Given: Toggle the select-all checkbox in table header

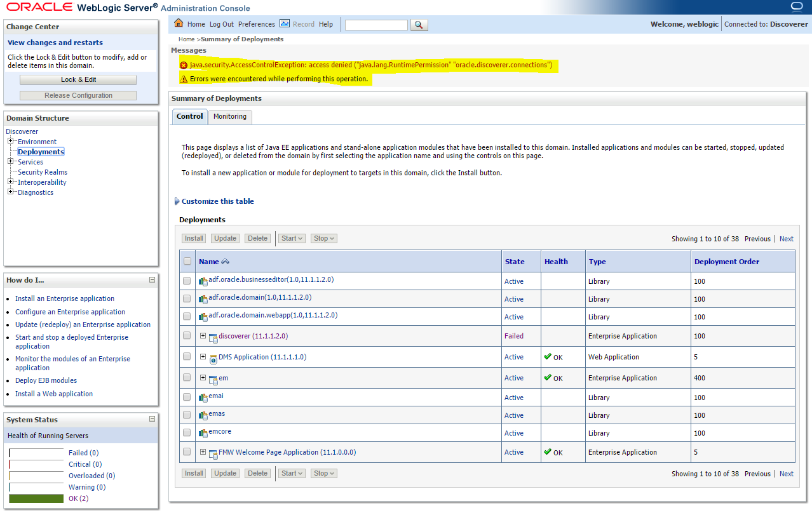Looking at the screenshot, I should 187,261.
